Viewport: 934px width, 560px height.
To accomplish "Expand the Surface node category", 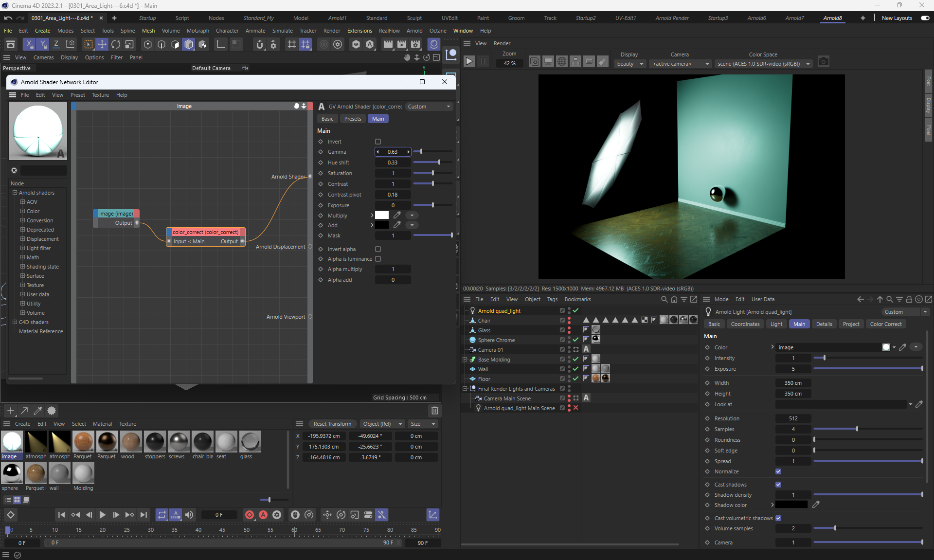I will click(22, 276).
